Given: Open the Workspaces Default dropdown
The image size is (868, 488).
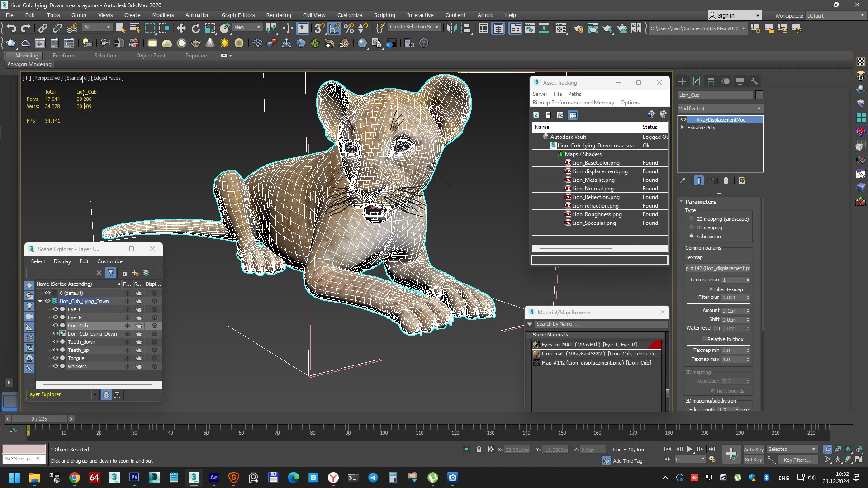Looking at the screenshot, I should click(x=835, y=16).
